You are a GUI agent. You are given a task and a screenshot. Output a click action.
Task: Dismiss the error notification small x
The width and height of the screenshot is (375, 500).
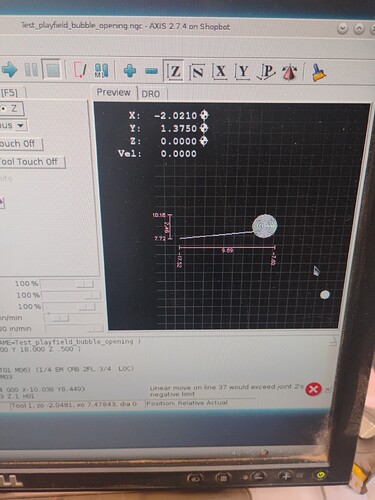point(327,389)
